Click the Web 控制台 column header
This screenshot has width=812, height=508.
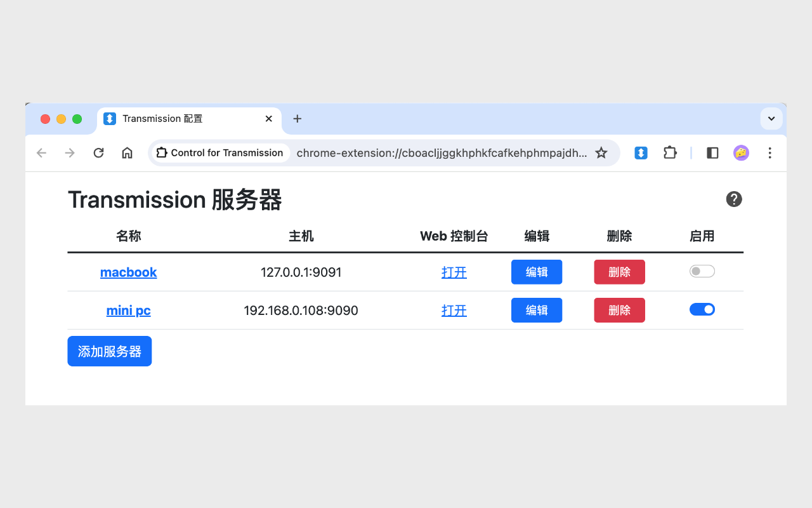click(x=454, y=236)
